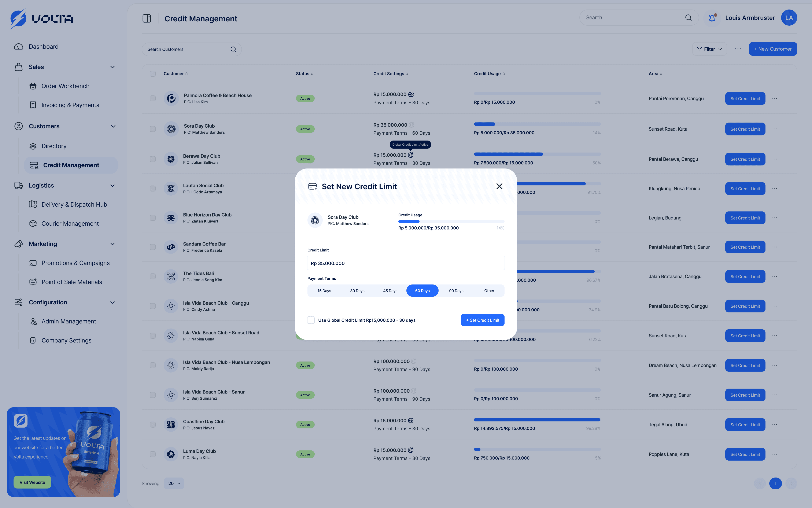812x508 pixels.
Task: Collapse the Marketing section
Action: pos(112,244)
